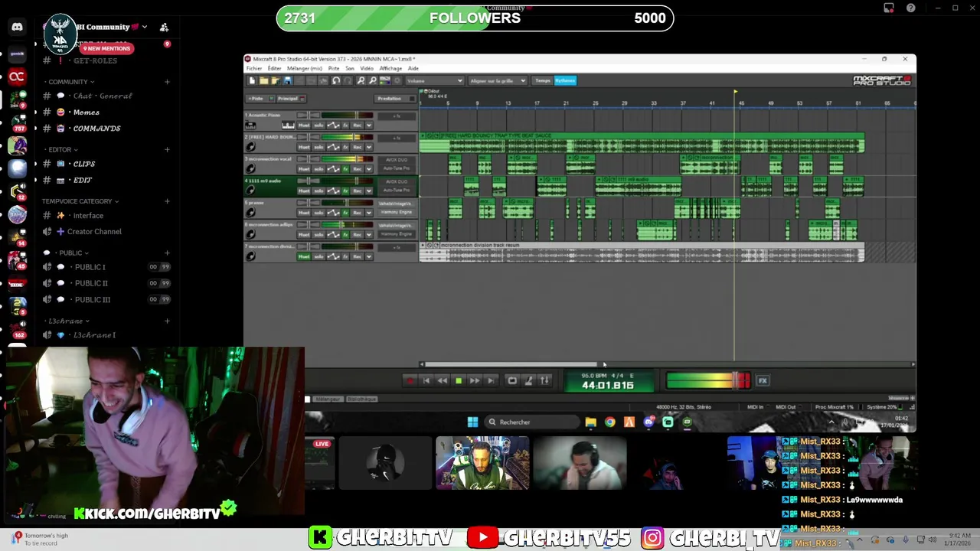Open the Memes channel in Discord
The image size is (980, 551).
click(x=86, y=112)
